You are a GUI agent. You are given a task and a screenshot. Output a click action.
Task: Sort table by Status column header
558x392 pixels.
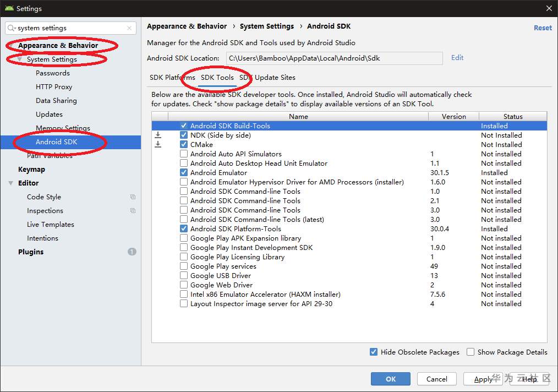[x=513, y=116]
